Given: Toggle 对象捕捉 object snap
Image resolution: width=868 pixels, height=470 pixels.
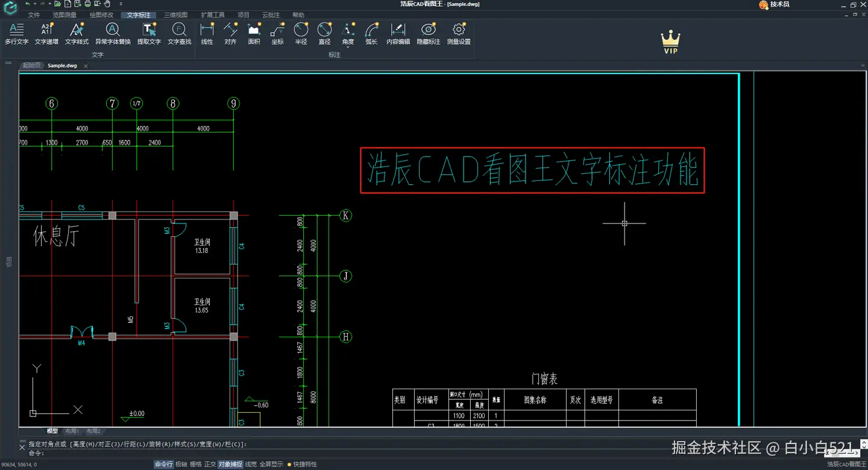Looking at the screenshot, I should coord(230,465).
